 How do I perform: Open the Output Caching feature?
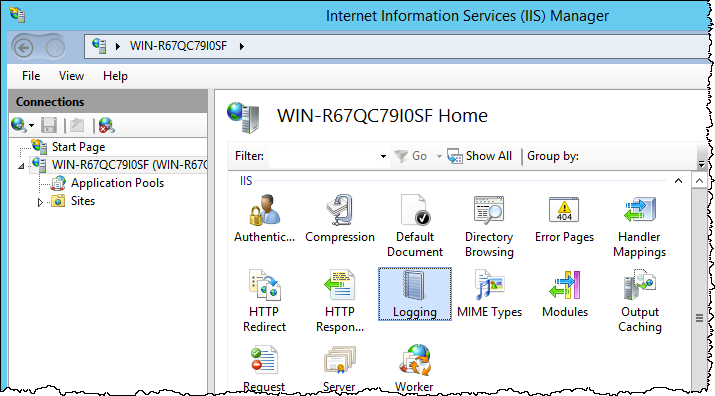(639, 301)
